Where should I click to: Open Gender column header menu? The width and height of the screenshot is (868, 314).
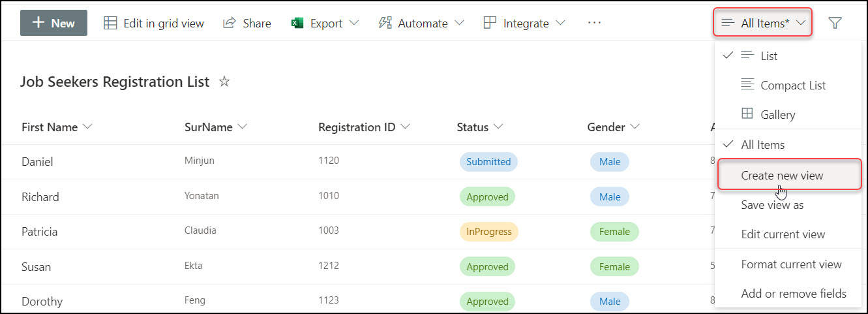point(614,127)
